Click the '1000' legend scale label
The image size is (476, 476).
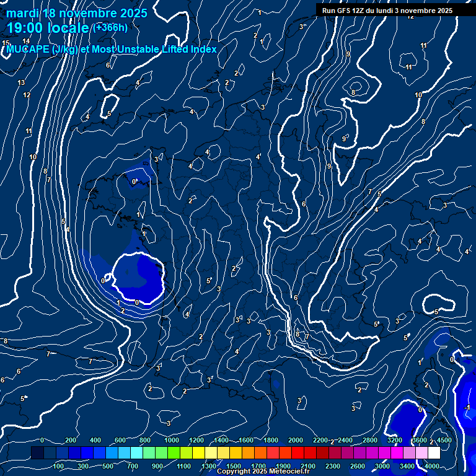172,440
